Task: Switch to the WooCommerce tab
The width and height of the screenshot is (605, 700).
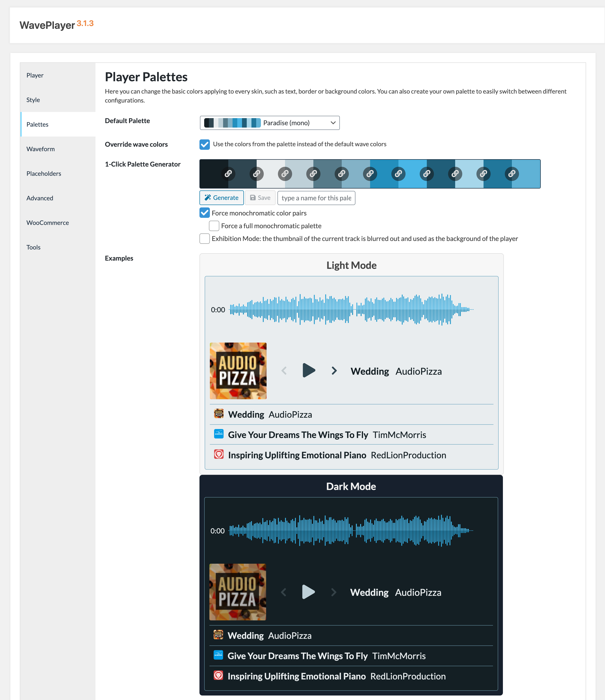Action: tap(48, 223)
